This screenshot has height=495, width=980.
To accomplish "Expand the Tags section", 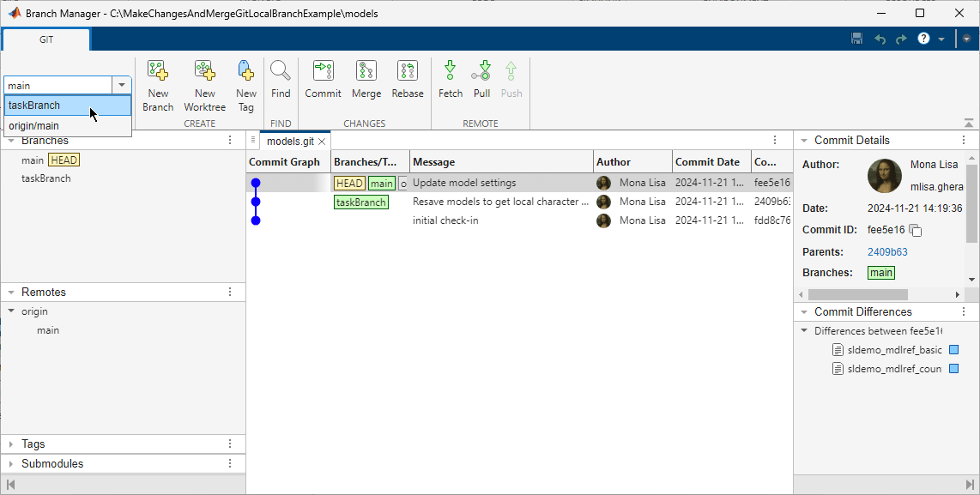I will pyautogui.click(x=10, y=444).
